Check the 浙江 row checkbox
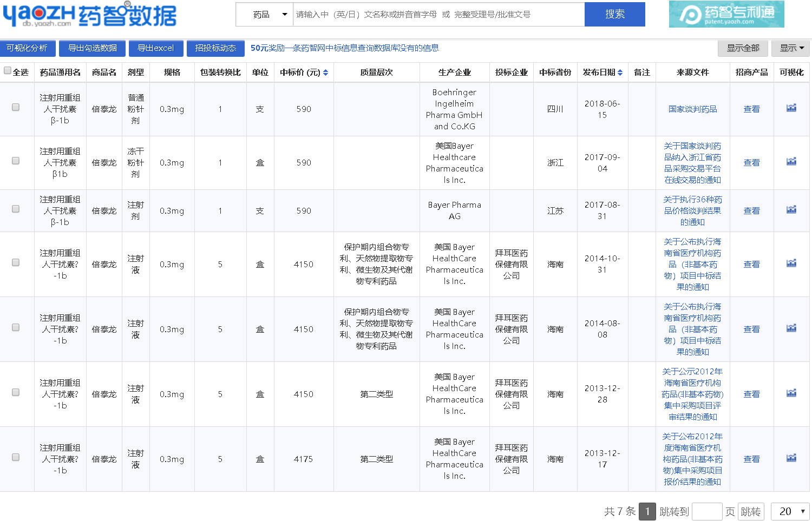 tap(16, 161)
